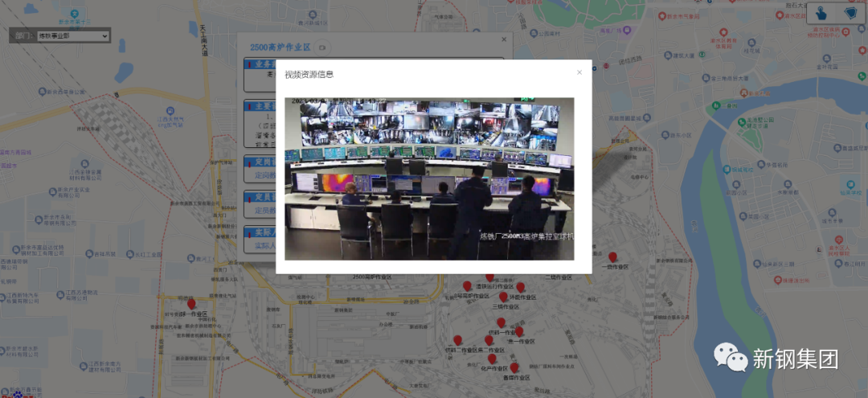Click the 三烧作业区 red location pin
Viewport: 868px width, 398px height.
coord(504,297)
